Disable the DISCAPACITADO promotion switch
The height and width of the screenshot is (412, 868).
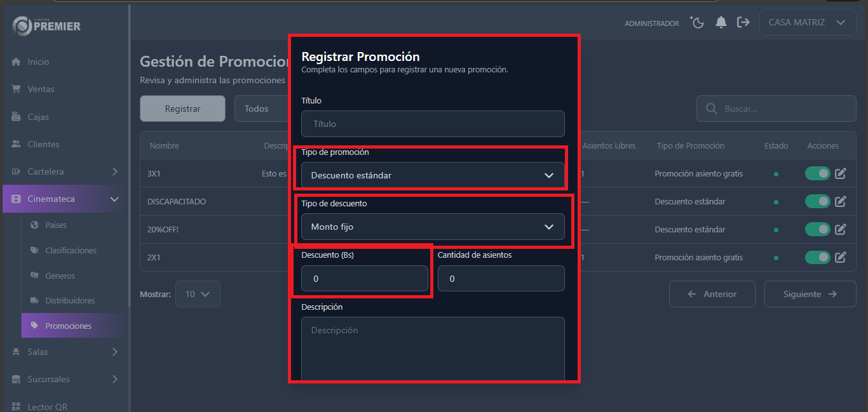[x=817, y=201]
